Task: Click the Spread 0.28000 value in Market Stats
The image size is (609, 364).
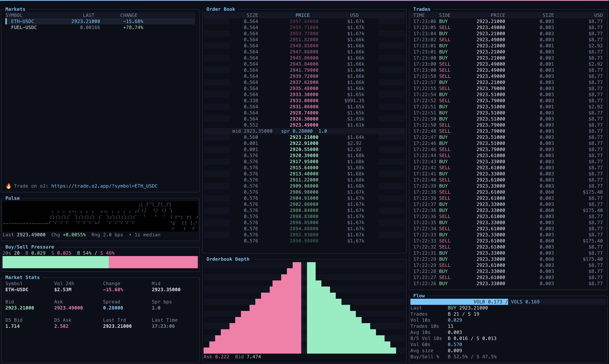Action: pos(113,308)
